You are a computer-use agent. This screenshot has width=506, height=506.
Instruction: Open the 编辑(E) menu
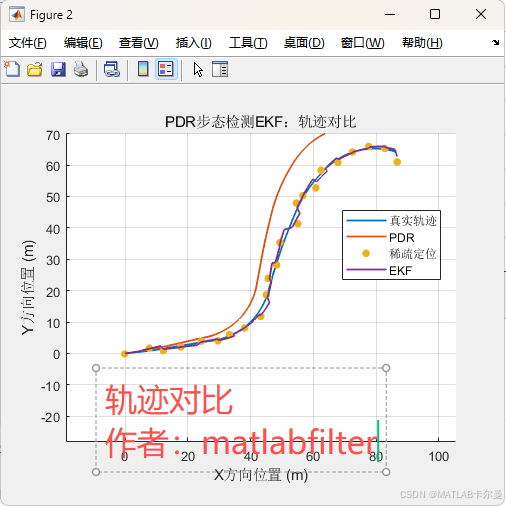point(83,43)
